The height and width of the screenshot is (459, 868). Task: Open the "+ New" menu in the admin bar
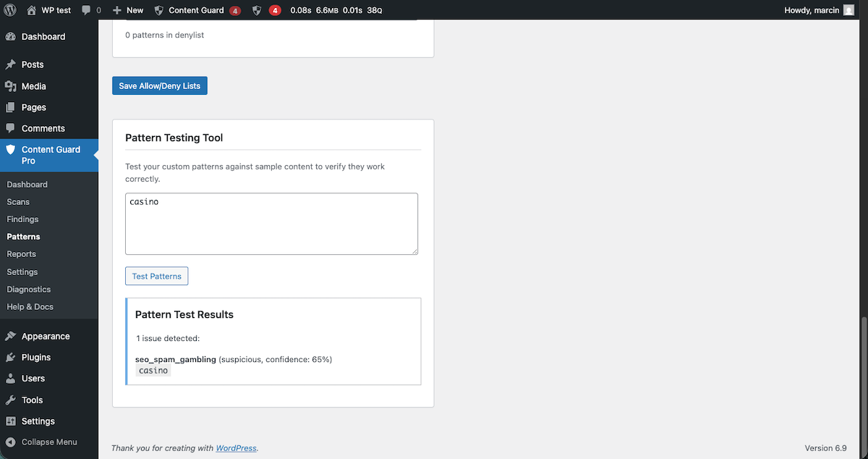coord(127,10)
